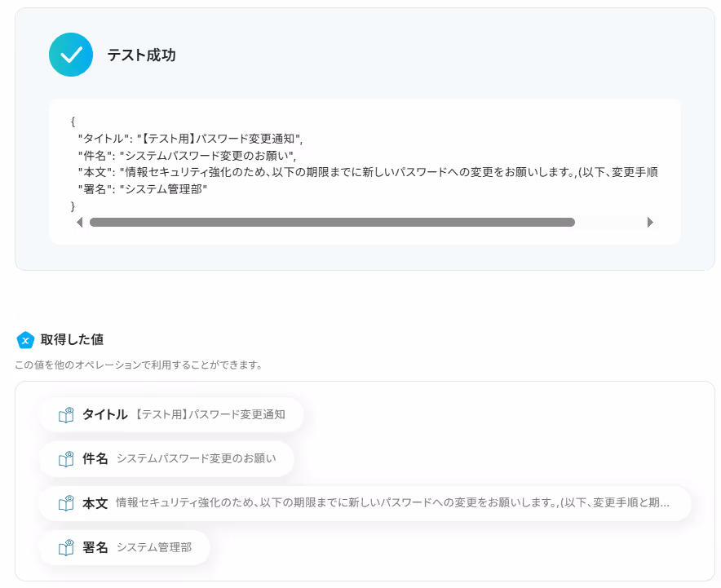Click the gray horizontal scrollbar thumb

click(332, 223)
